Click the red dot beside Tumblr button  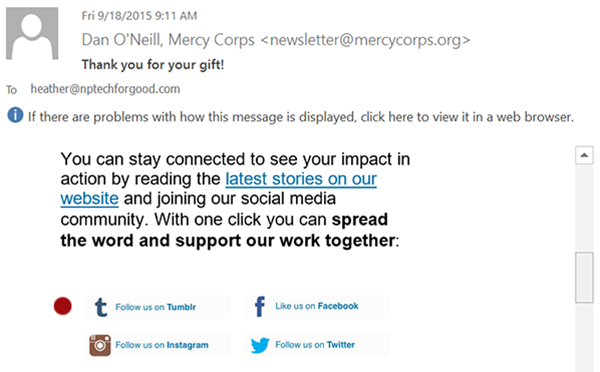(x=63, y=306)
